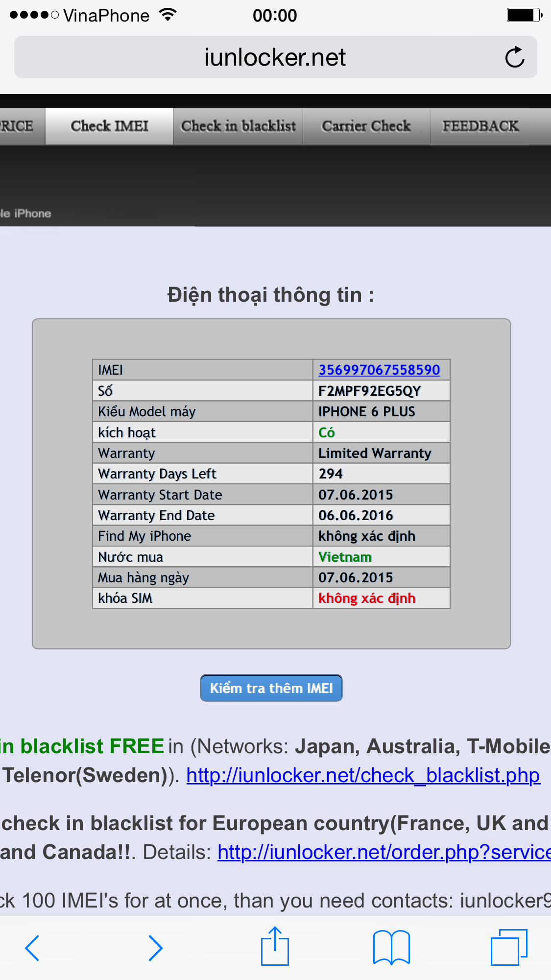This screenshot has width=551, height=980.
Task: Tap the Wi-Fi icon in status bar
Action: tap(168, 15)
